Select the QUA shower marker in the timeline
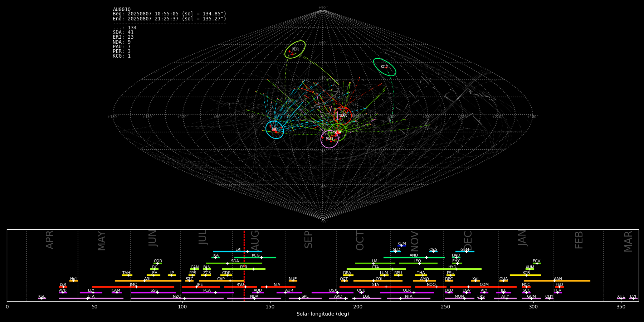This screenshot has height=322, width=644. 503,281
